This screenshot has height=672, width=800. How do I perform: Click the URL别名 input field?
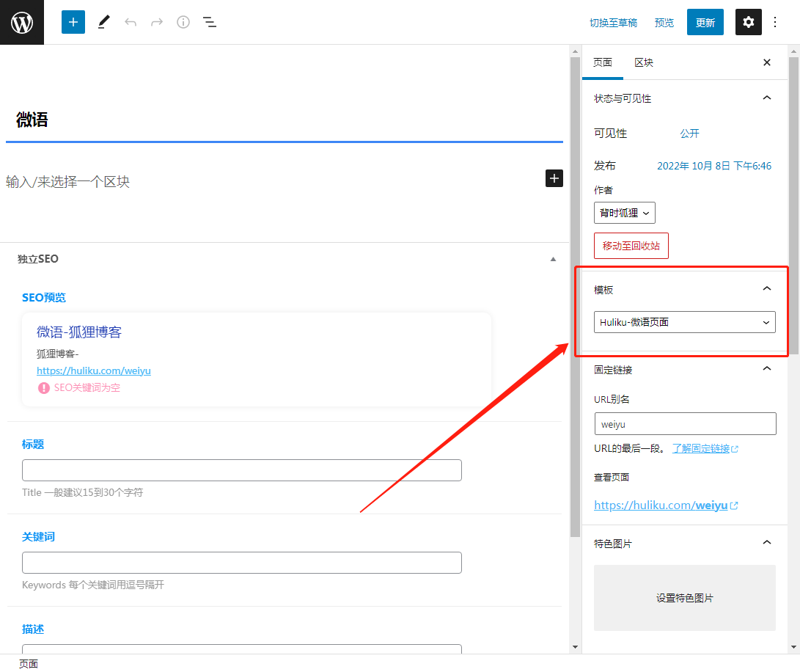point(685,424)
